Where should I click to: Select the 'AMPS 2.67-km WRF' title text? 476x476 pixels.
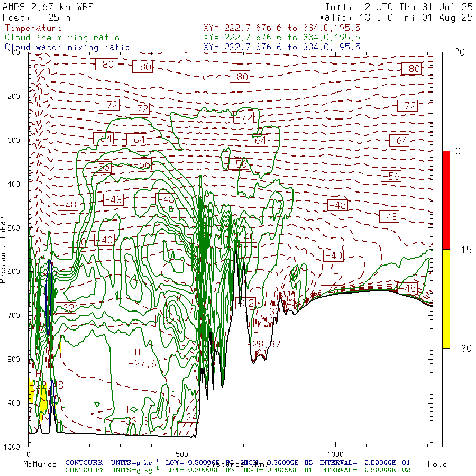tap(48, 7)
